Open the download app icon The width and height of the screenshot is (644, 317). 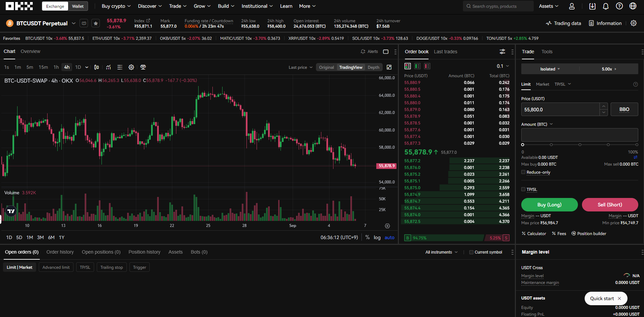(592, 6)
